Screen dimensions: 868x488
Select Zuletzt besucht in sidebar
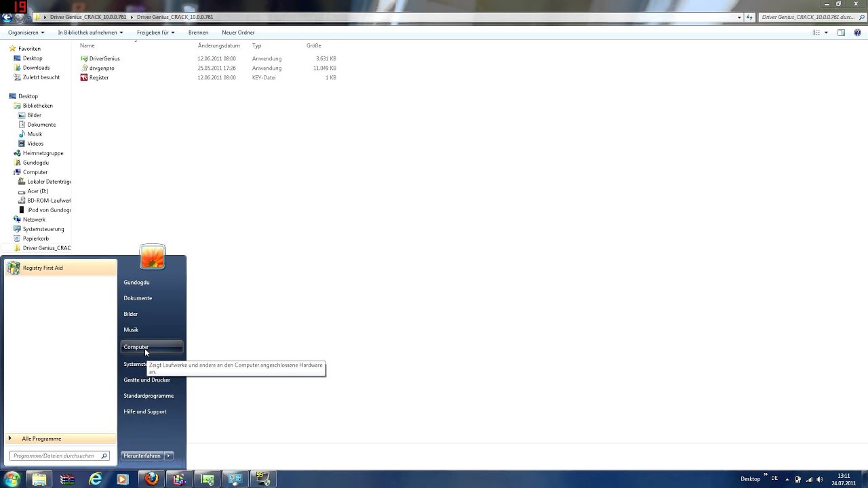[41, 77]
